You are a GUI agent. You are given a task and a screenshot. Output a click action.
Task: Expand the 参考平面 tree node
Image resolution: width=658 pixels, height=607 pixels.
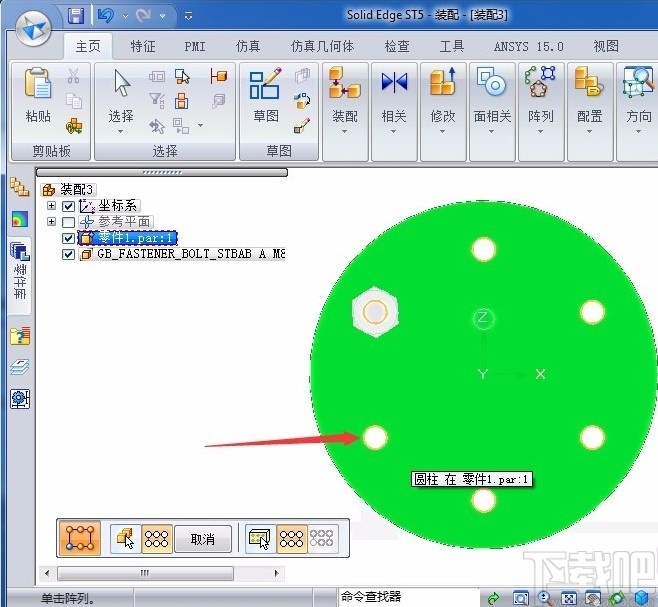pyautogui.click(x=51, y=221)
